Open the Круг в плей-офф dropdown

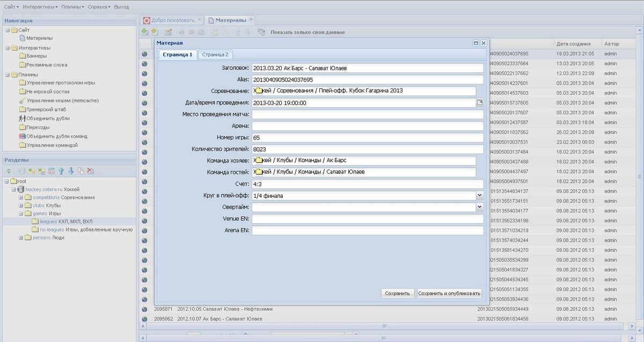point(479,196)
